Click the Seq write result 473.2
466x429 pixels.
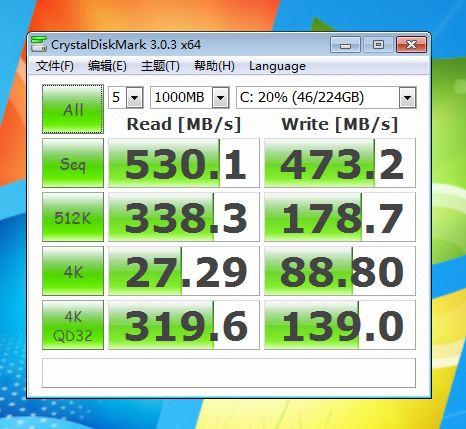[x=340, y=163]
